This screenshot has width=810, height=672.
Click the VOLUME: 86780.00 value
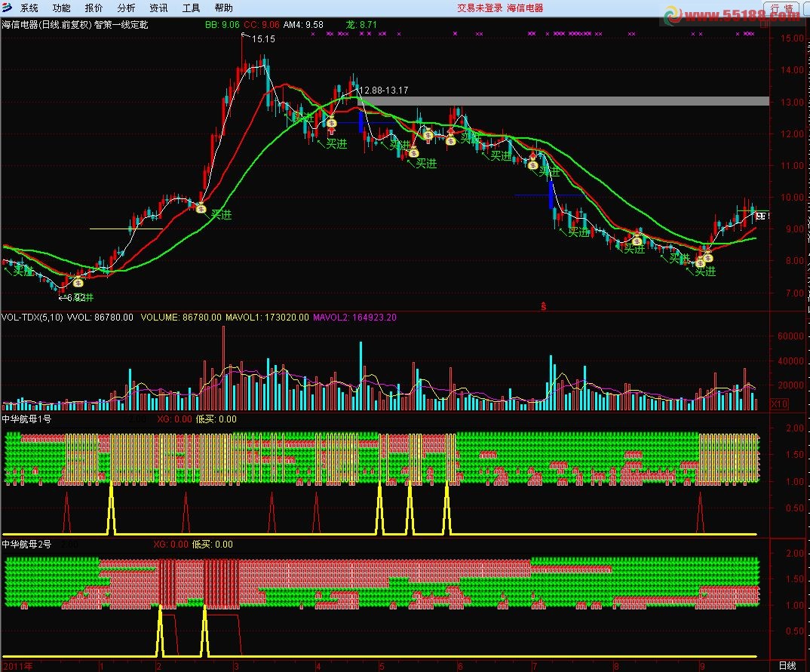click(181, 318)
